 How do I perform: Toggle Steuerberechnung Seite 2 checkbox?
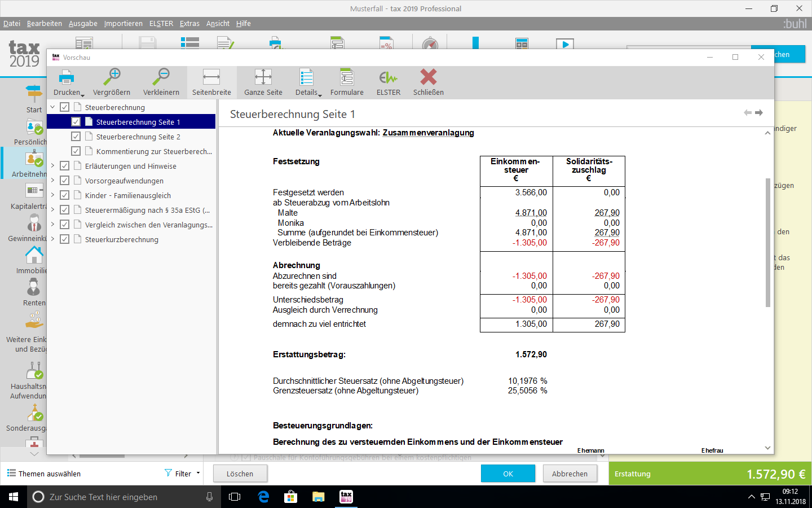(76, 137)
